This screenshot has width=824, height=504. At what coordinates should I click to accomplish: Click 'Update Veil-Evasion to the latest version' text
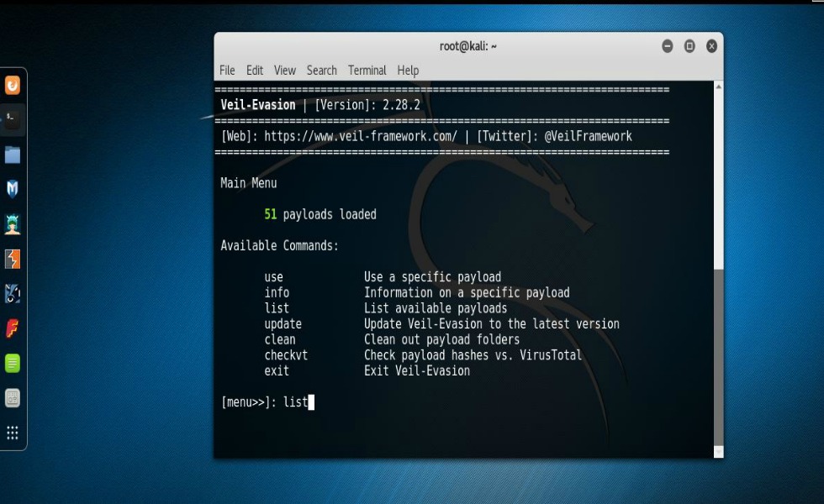point(492,324)
